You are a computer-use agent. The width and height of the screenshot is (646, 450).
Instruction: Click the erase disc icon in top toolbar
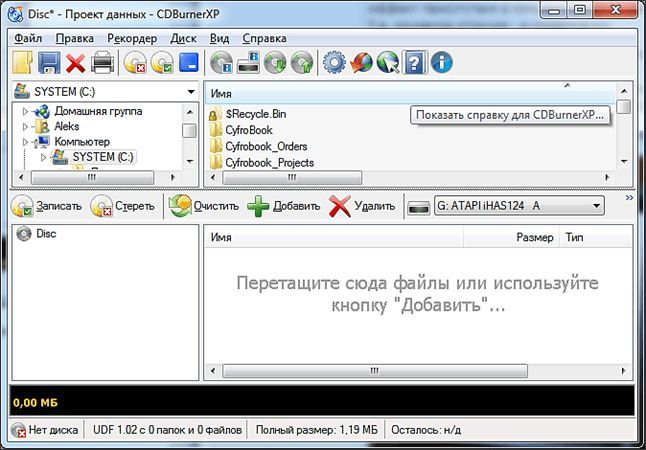coord(135,63)
